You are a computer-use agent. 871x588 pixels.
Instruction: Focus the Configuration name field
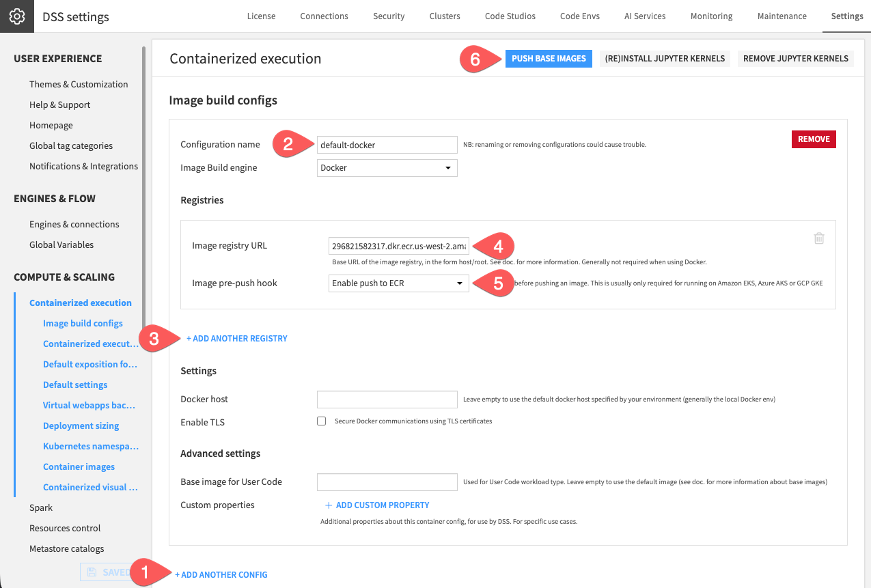coord(387,145)
